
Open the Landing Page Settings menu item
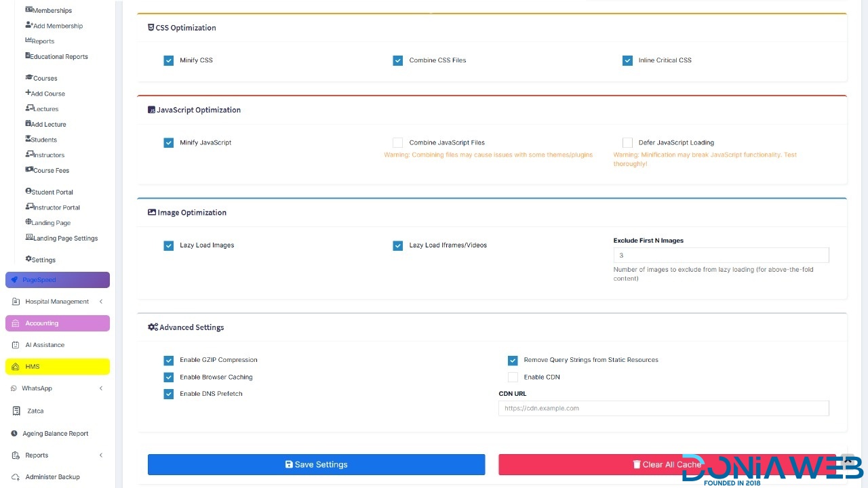65,238
